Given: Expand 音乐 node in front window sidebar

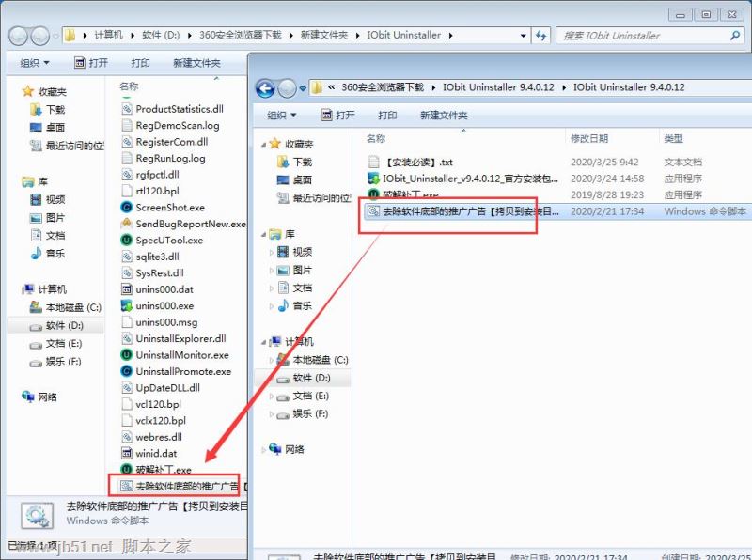Looking at the screenshot, I should click(x=272, y=306).
